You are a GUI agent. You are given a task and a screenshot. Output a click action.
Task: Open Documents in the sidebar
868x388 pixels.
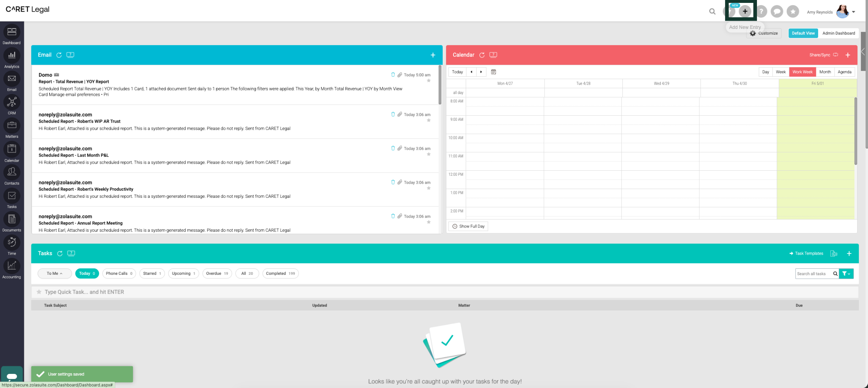[12, 222]
